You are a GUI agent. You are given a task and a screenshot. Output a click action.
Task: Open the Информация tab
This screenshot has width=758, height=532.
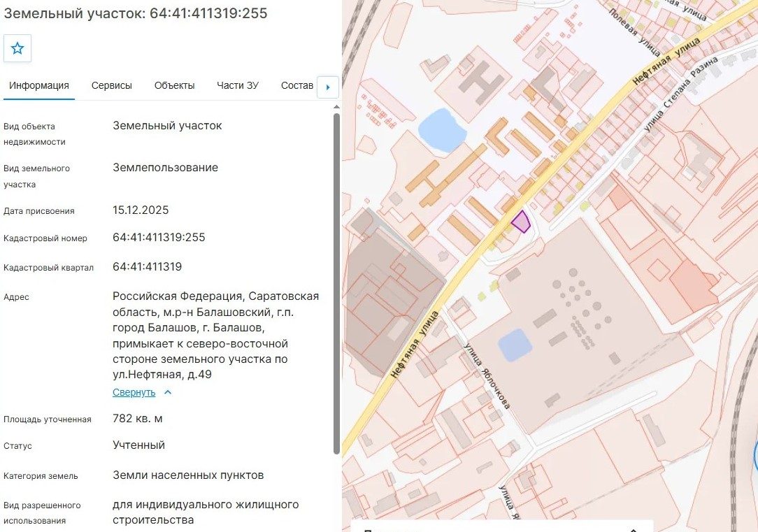click(x=39, y=85)
